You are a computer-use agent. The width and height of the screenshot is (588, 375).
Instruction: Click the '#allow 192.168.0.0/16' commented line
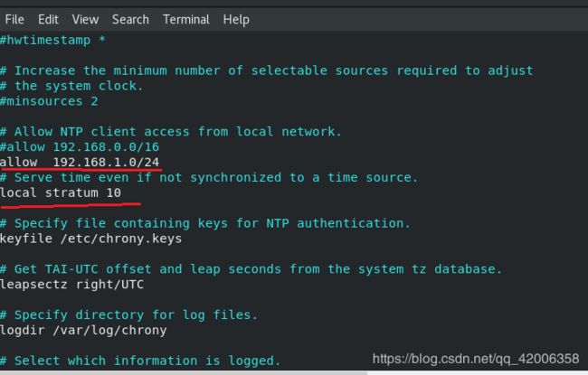coord(80,147)
